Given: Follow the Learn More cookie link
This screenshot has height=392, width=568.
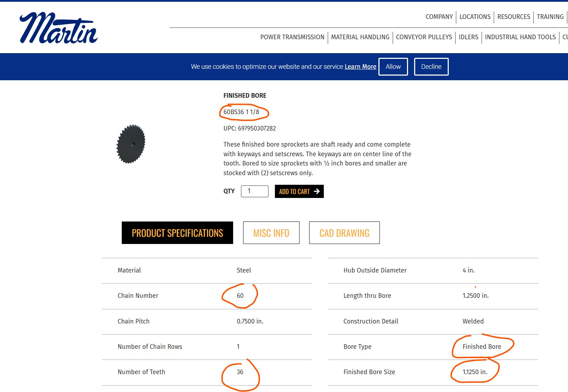Looking at the screenshot, I should pos(360,67).
